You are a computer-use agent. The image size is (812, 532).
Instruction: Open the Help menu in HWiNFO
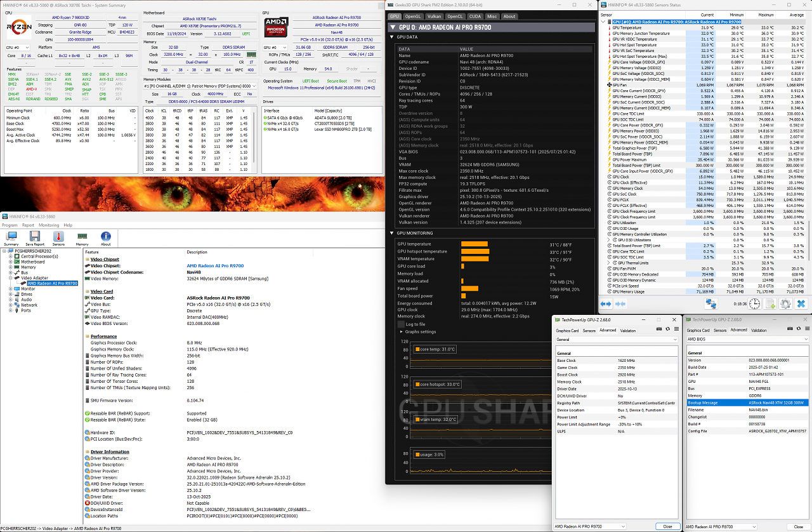(68, 225)
